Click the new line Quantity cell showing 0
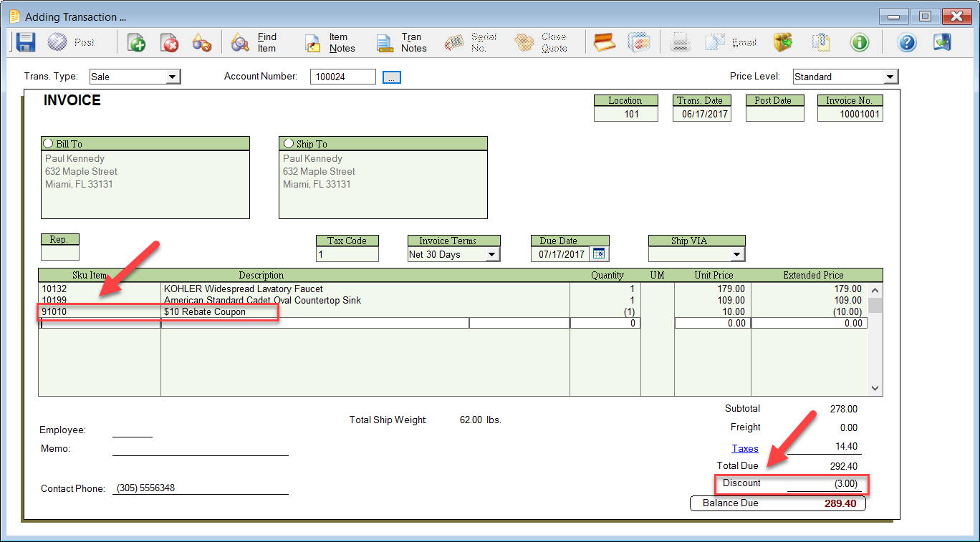Viewport: 980px width, 542px height. click(x=605, y=324)
